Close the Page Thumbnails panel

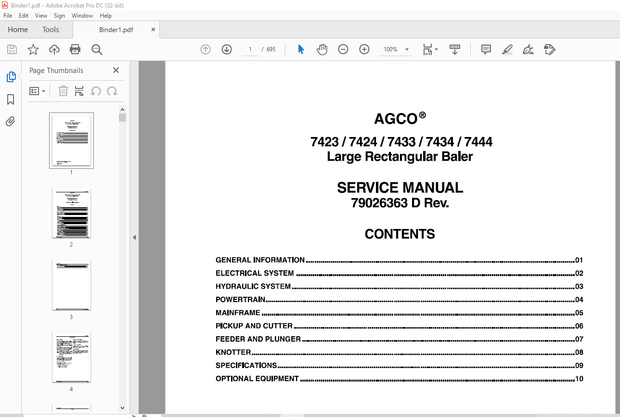[116, 71]
